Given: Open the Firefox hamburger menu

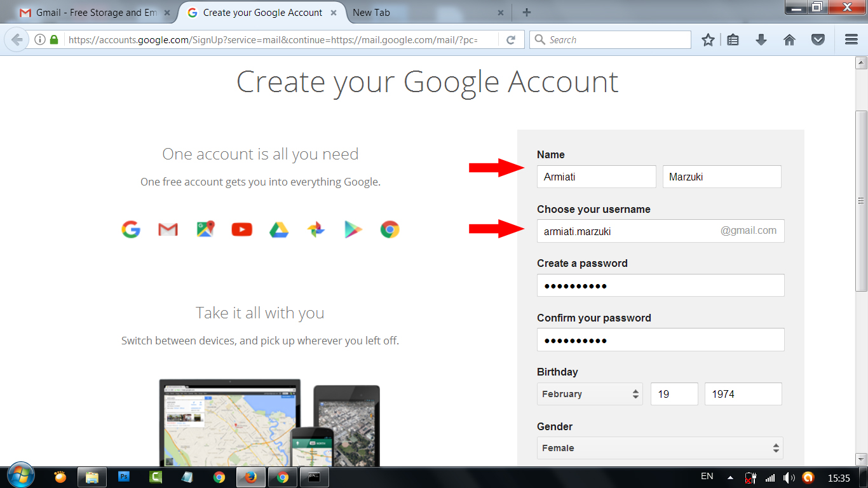Looking at the screenshot, I should click(x=851, y=39).
